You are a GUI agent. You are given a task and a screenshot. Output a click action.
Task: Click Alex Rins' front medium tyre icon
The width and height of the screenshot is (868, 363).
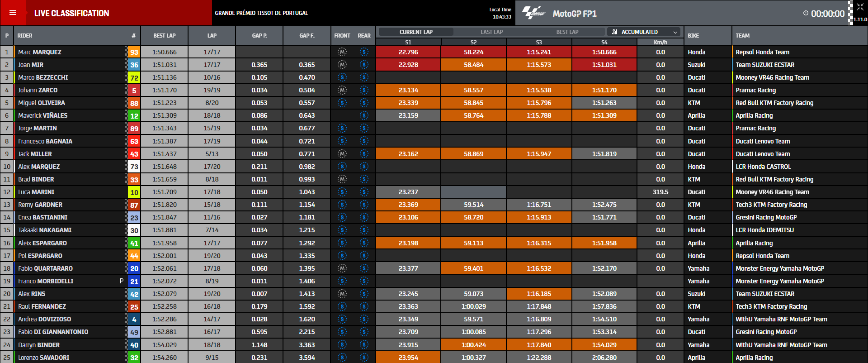tap(342, 294)
